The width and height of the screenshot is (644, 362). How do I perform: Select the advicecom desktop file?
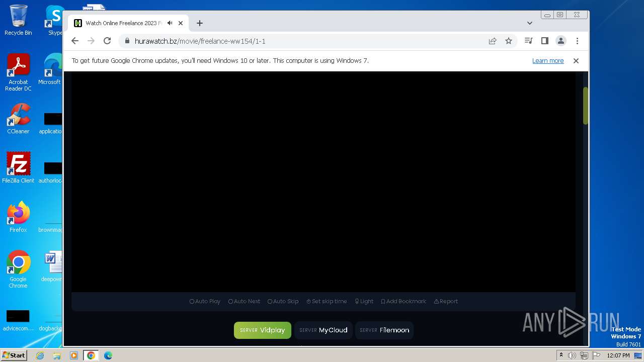(18, 321)
